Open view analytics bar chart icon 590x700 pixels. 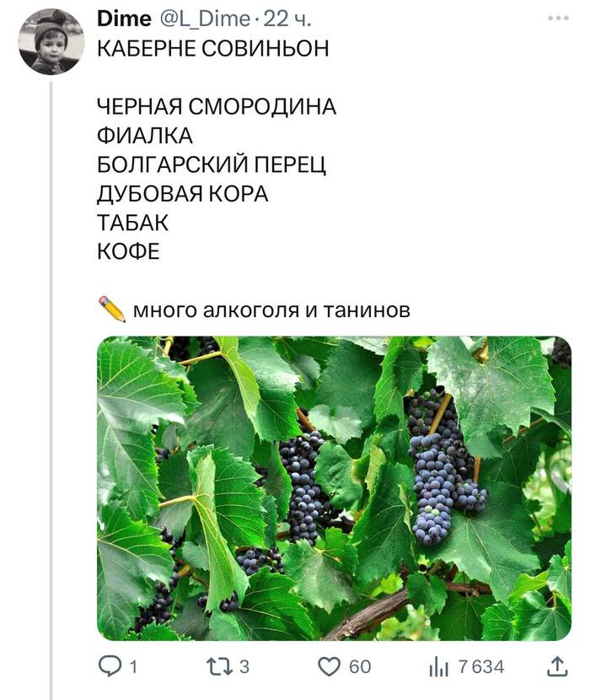point(439,667)
